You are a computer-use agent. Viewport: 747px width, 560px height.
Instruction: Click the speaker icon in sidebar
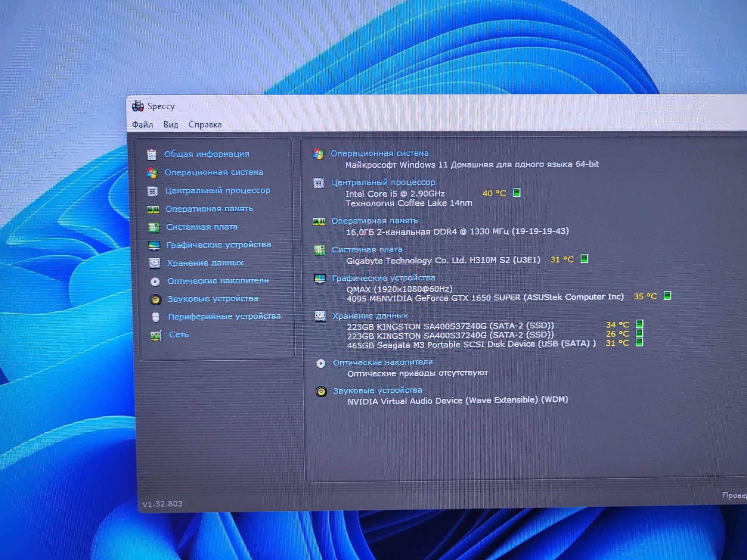(155, 299)
